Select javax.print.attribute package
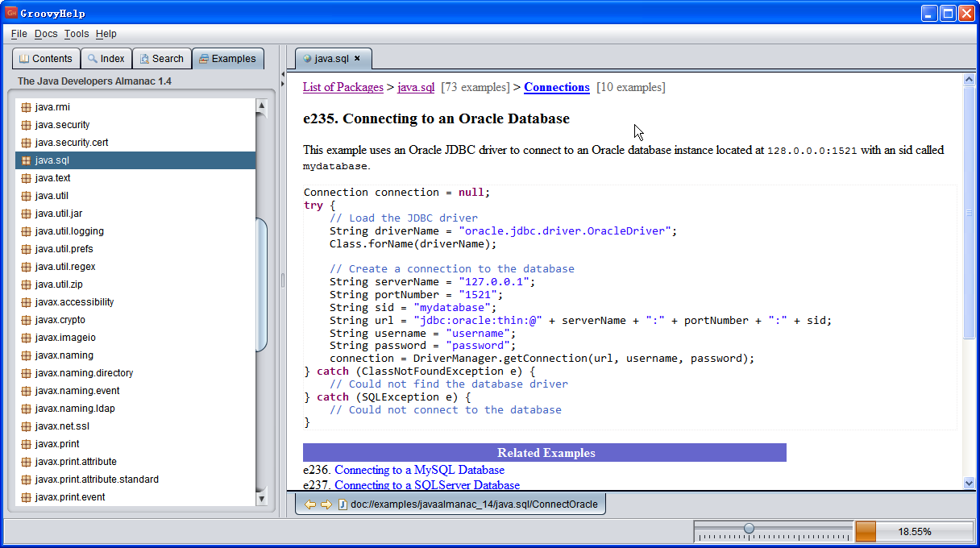Viewport: 980px width, 548px height. click(x=135, y=462)
